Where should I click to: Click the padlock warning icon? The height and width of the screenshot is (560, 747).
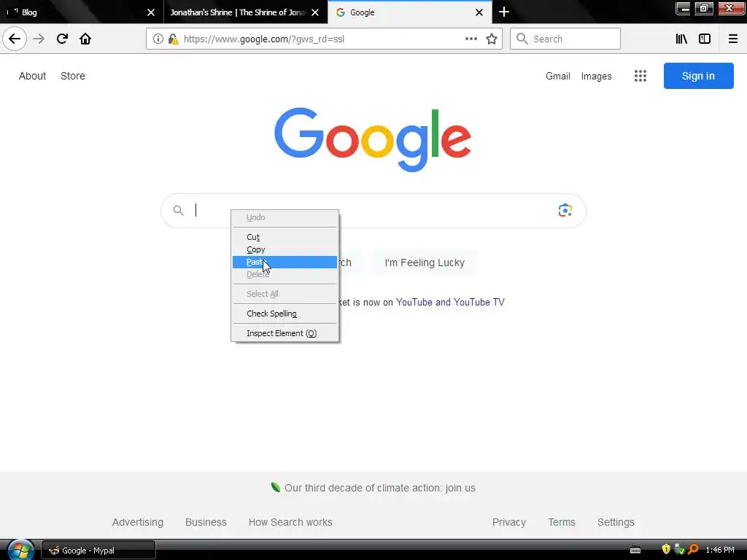point(173,39)
